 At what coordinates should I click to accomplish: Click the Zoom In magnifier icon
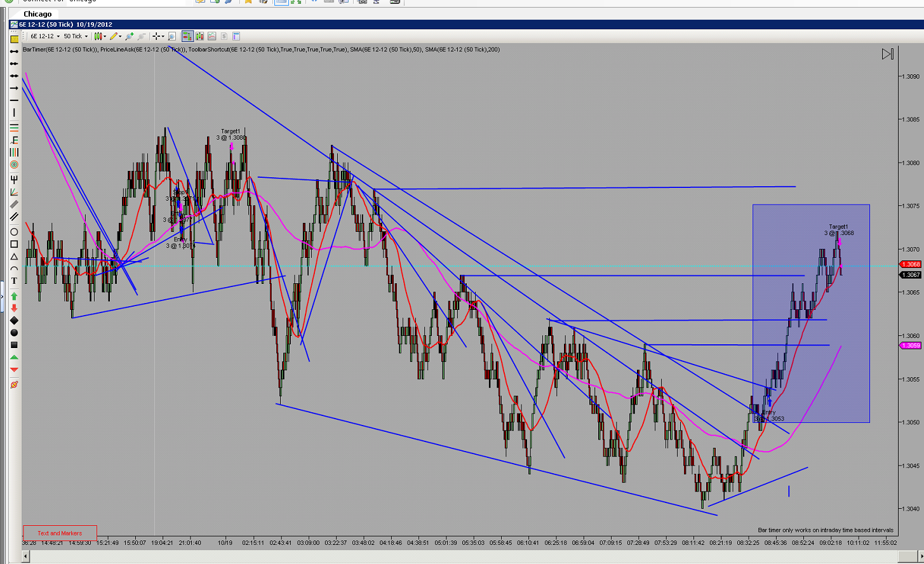[x=130, y=36]
